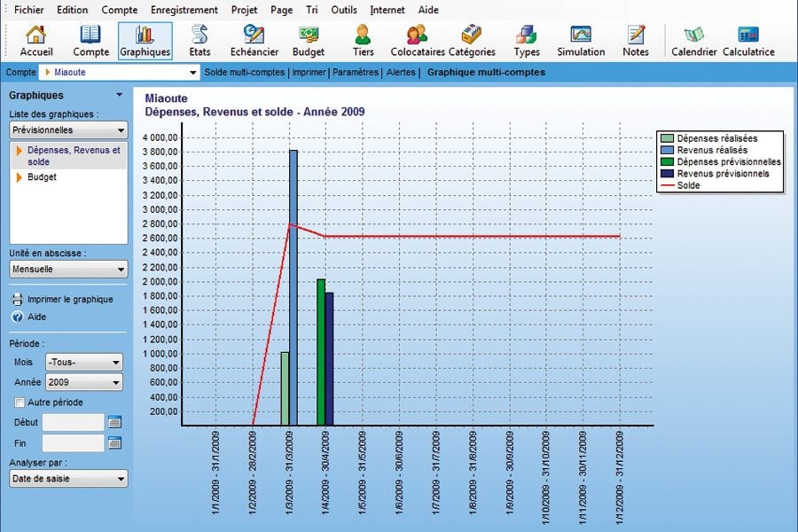The width and height of the screenshot is (798, 532).
Task: Click the Revenus prévisionnels legend swatch
Action: [x=667, y=174]
